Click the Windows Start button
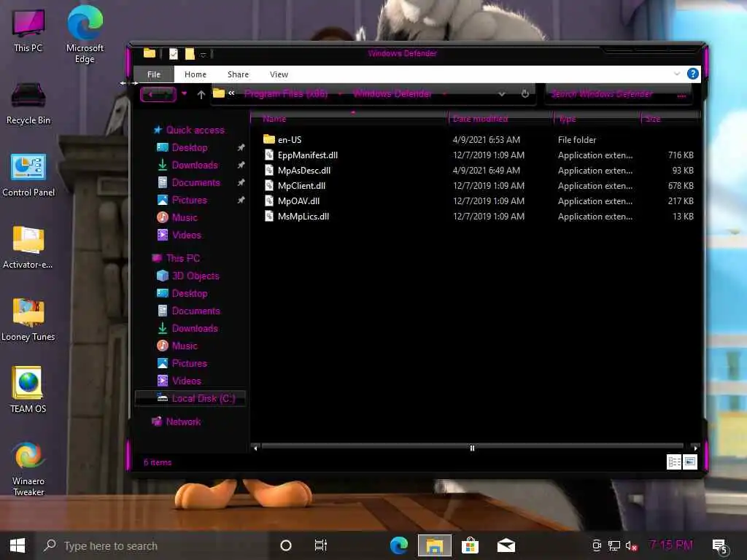The image size is (747, 560). [x=18, y=545]
